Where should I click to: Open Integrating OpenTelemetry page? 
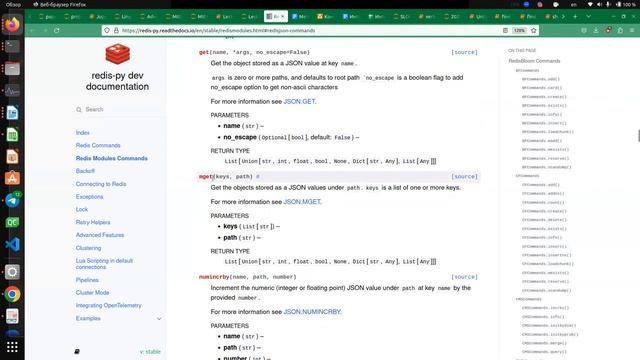point(108,305)
